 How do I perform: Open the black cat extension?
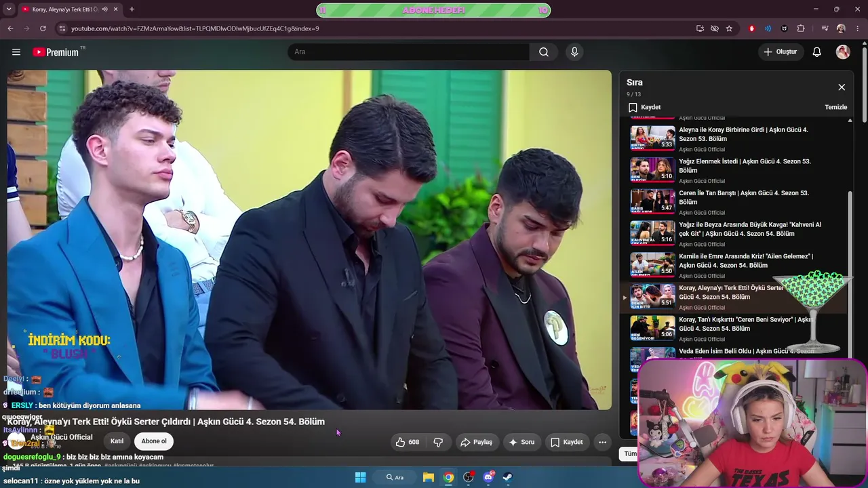tap(785, 28)
